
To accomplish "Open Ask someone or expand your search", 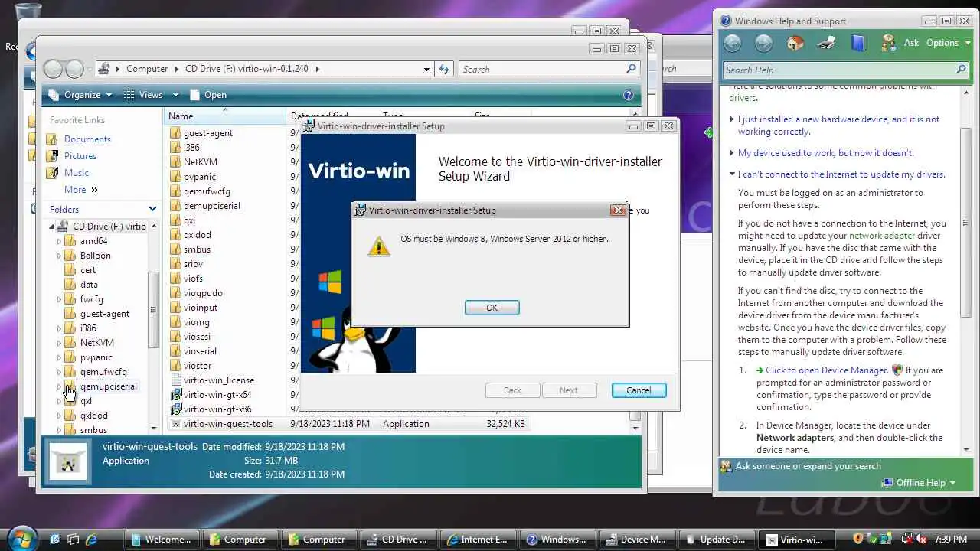I will (808, 466).
